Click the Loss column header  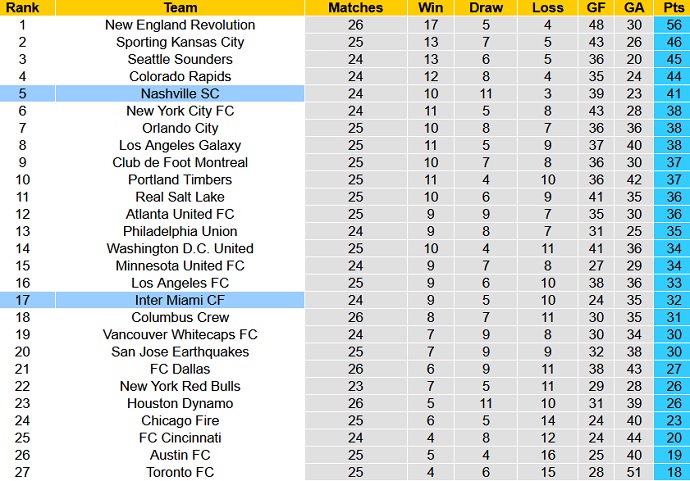tap(548, 7)
